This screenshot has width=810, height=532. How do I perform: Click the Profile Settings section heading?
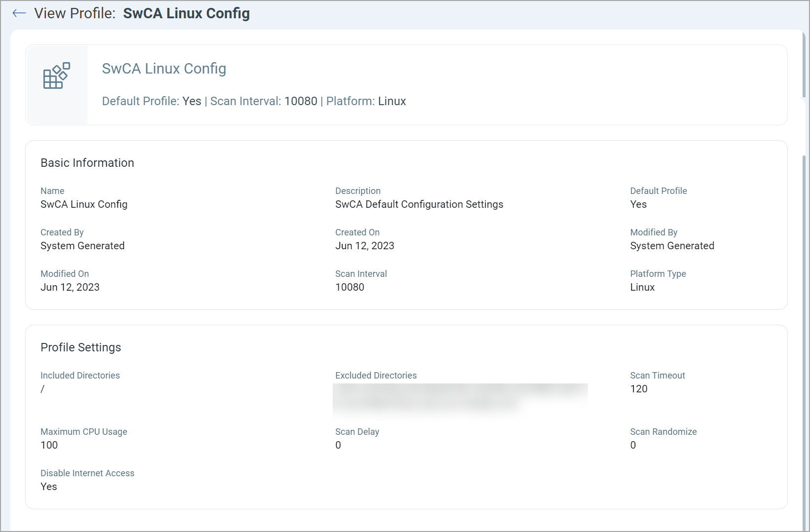[x=81, y=347]
